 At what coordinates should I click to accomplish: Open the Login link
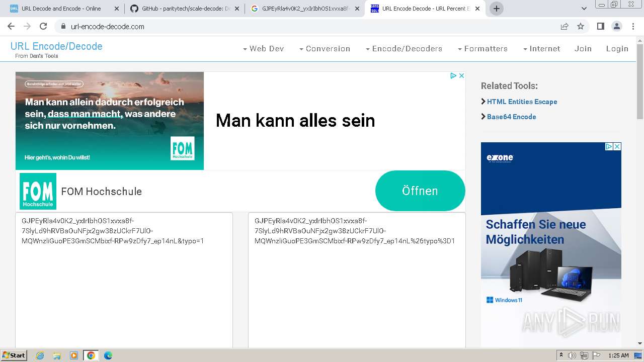[x=617, y=49]
